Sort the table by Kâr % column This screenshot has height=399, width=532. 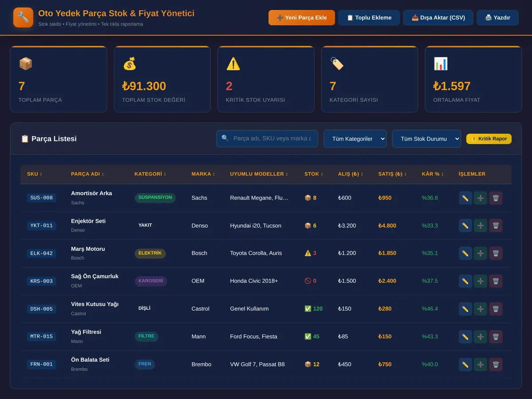tap(433, 174)
